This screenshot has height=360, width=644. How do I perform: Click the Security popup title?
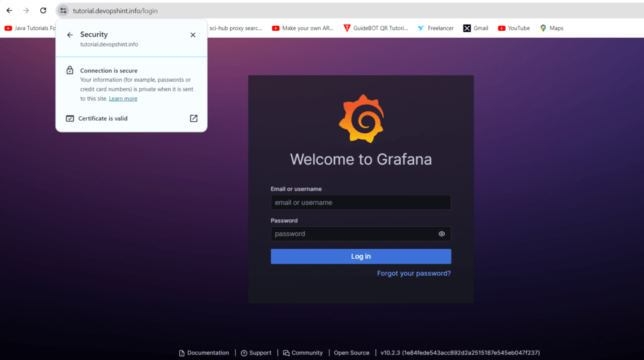point(94,35)
